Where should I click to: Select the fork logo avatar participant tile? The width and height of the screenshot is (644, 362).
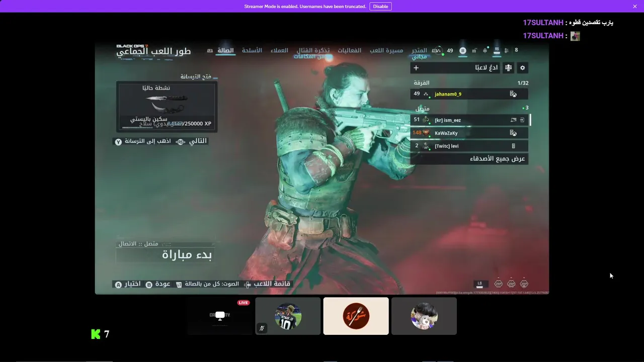(x=356, y=316)
